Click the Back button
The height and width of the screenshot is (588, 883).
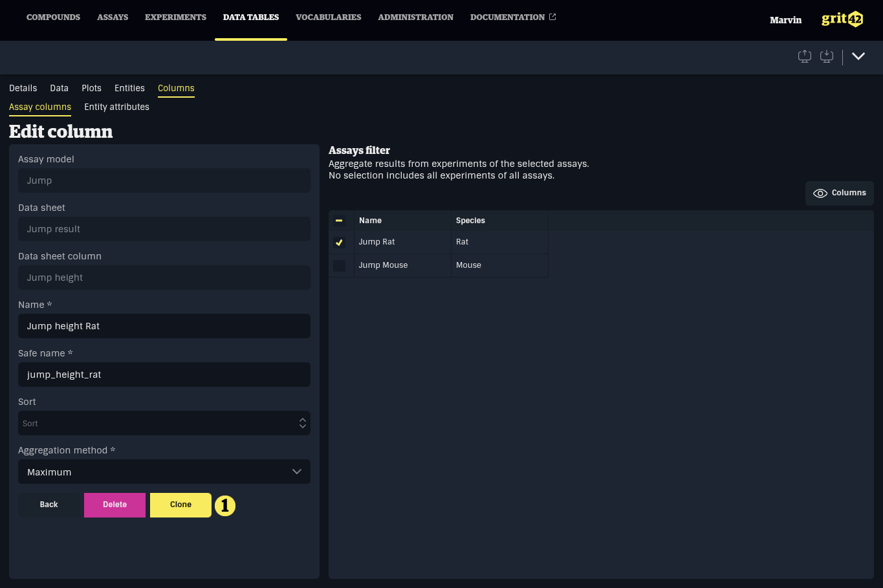point(49,505)
